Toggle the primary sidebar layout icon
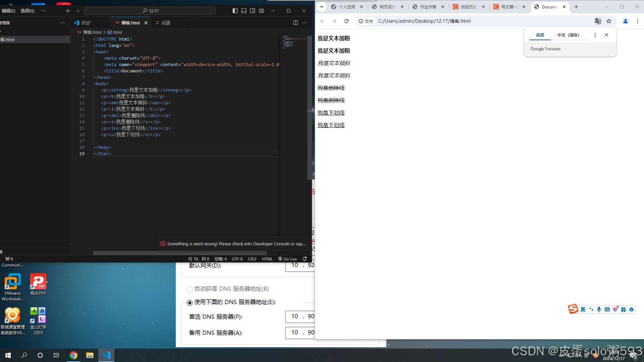 [235, 11]
